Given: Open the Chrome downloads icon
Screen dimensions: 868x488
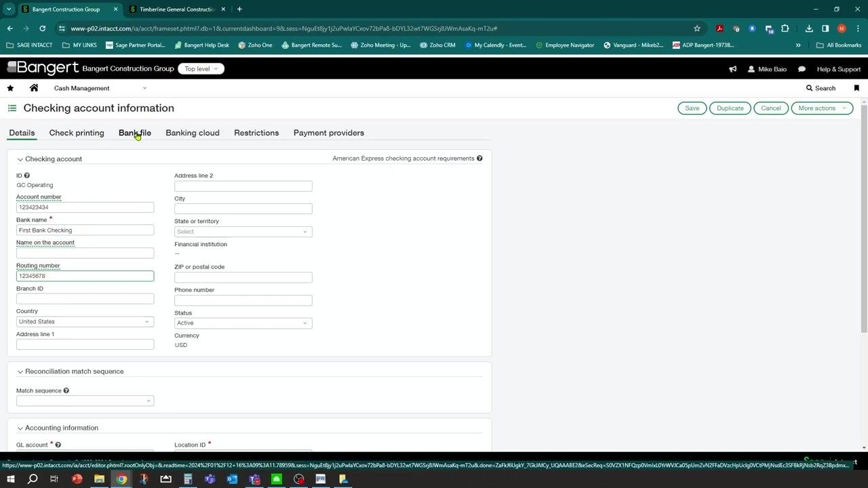Looking at the screenshot, I should pyautogui.click(x=809, y=28).
